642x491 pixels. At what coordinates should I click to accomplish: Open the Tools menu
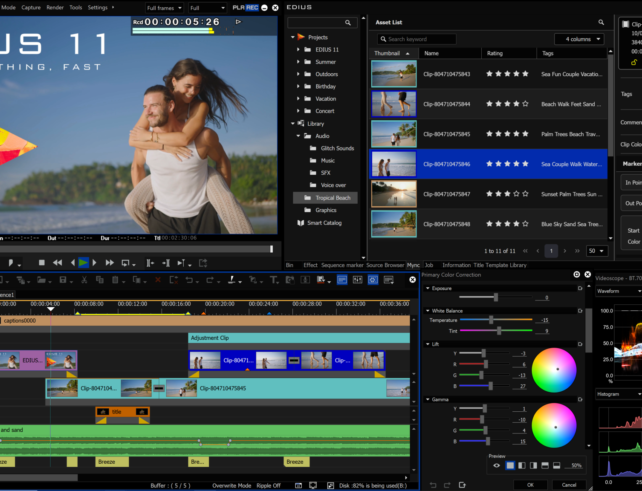[75, 7]
